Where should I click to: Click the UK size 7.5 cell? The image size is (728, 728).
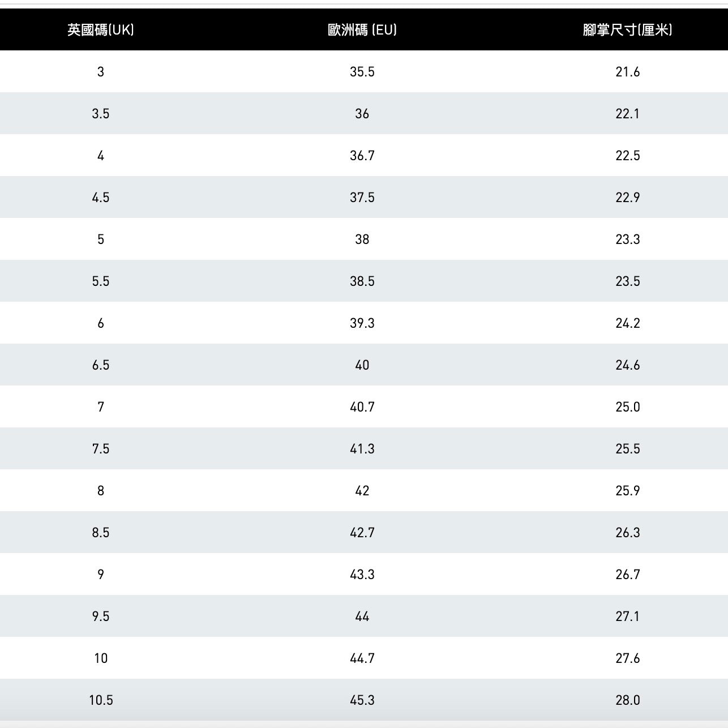pos(101,449)
